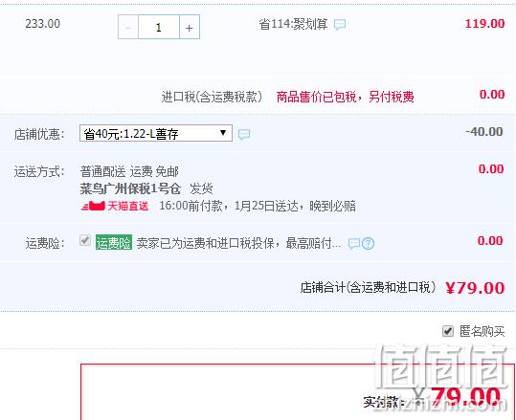Increase item quantity with plus button
The height and width of the screenshot is (420, 516).
click(x=190, y=27)
